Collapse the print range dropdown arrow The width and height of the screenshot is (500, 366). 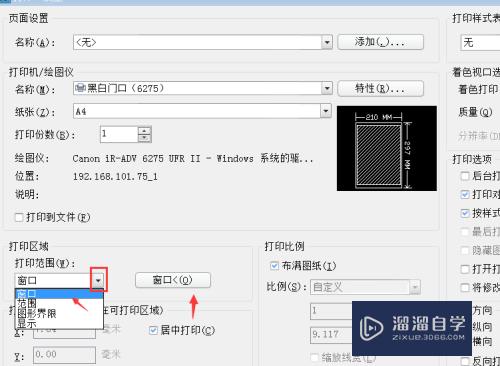coord(98,280)
